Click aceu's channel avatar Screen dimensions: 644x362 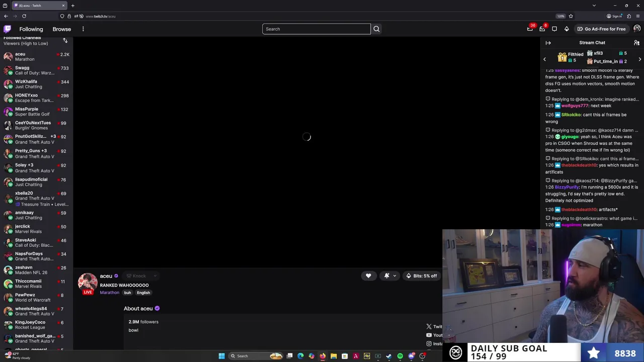click(x=88, y=284)
